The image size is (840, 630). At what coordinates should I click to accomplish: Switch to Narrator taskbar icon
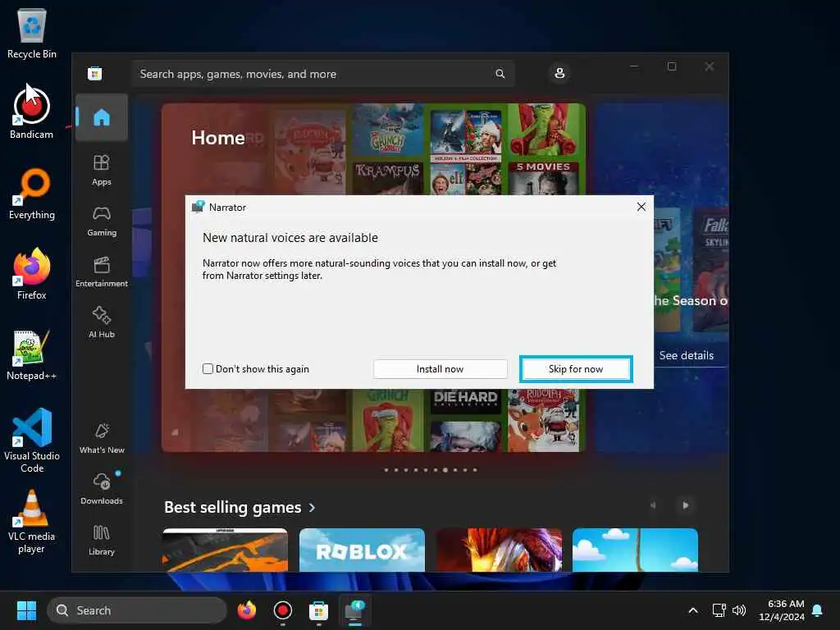click(x=354, y=610)
